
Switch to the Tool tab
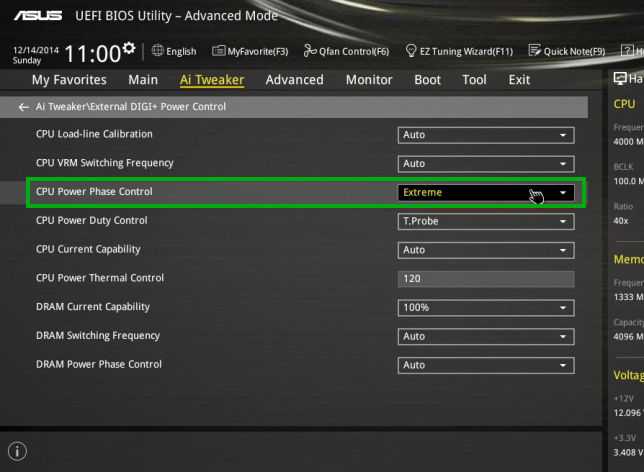(474, 80)
